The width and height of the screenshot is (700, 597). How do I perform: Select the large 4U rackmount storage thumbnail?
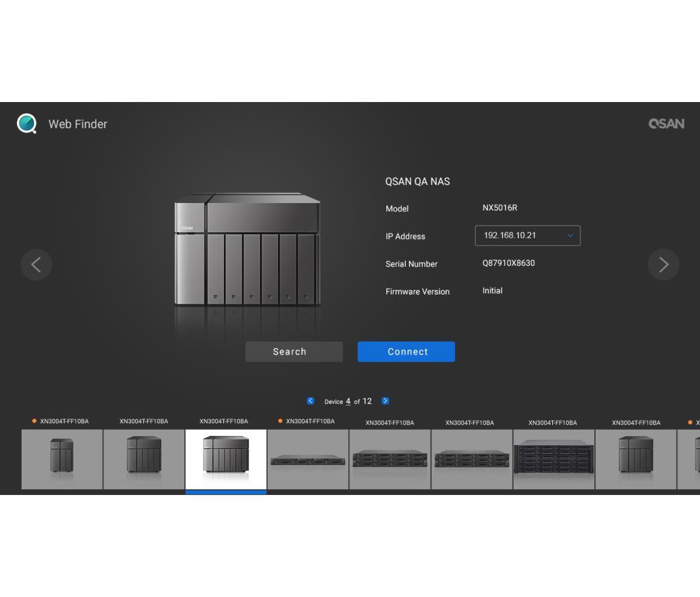pyautogui.click(x=554, y=459)
